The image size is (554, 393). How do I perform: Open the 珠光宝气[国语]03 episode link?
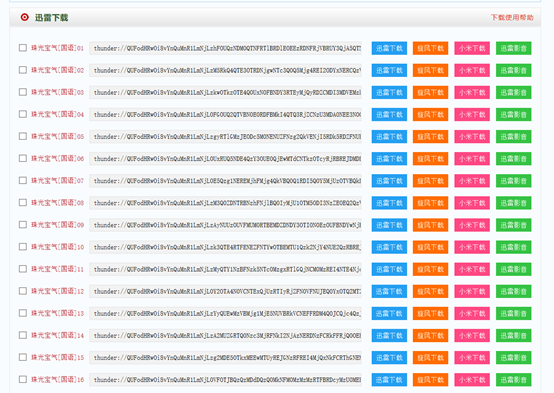tap(58, 92)
